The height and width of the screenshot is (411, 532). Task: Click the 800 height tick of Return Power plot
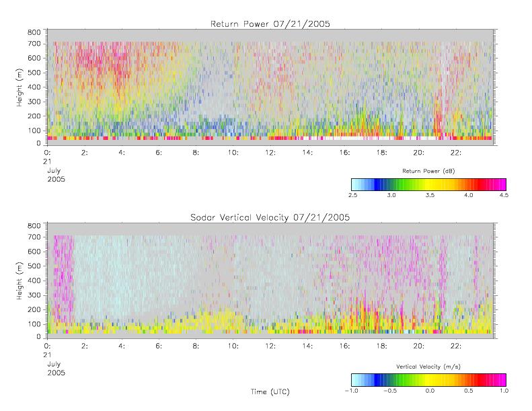[34, 32]
